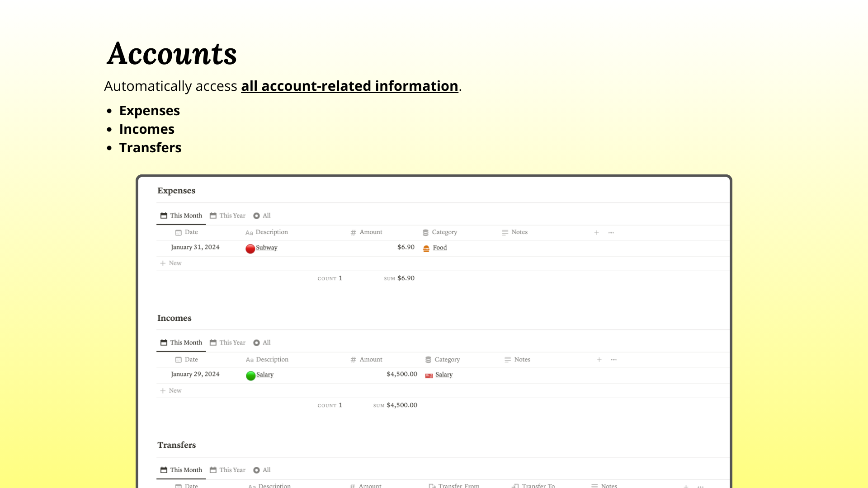This screenshot has width=868, height=488.
Task: Click Description column header in Transfers table
Action: click(x=269, y=486)
